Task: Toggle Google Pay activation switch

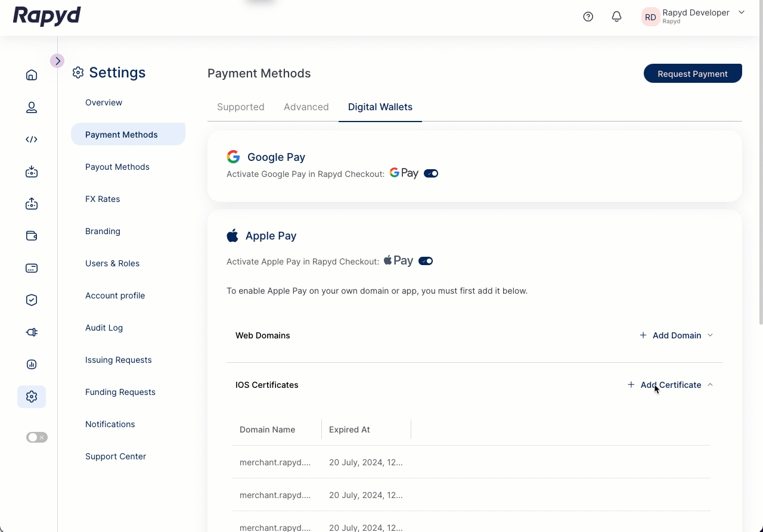Action: (431, 173)
